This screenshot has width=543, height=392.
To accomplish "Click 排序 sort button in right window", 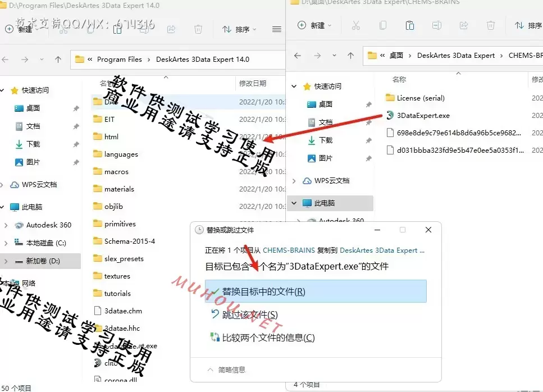I will pos(528,25).
